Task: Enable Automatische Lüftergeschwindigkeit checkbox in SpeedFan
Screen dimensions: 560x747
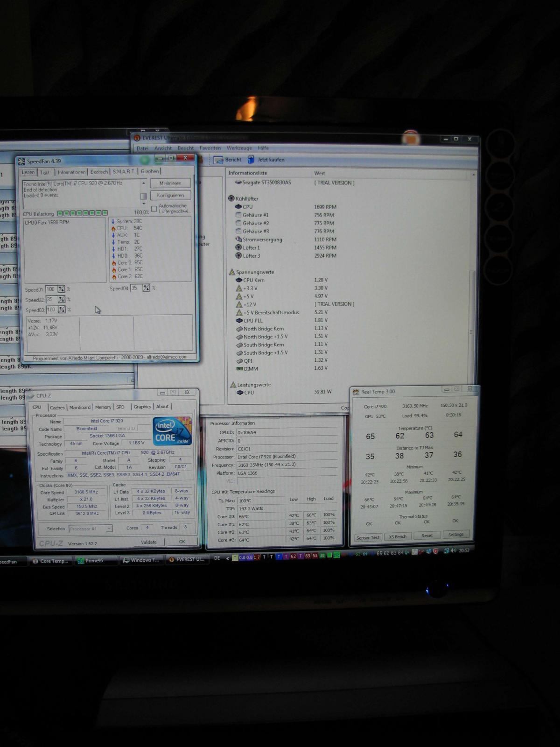Action: [154, 208]
